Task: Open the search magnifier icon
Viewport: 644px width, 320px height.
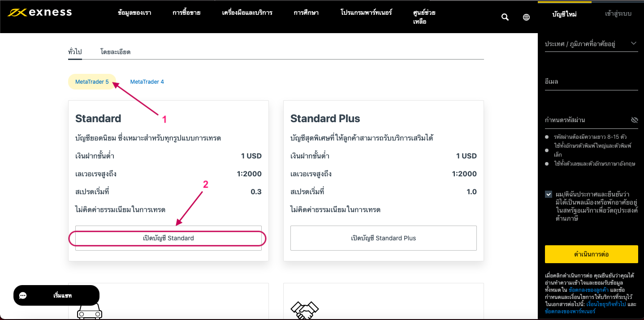Action: point(505,17)
